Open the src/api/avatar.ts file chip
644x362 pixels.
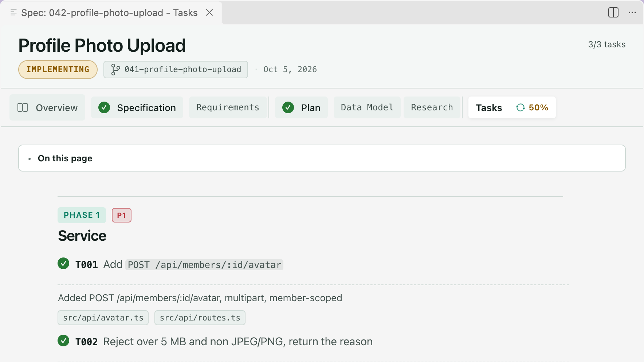click(103, 318)
